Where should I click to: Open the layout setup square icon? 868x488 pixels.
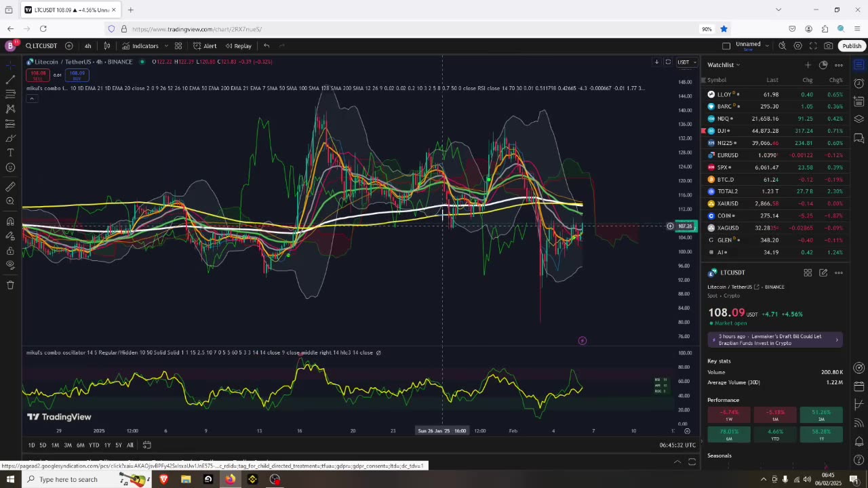coord(726,45)
